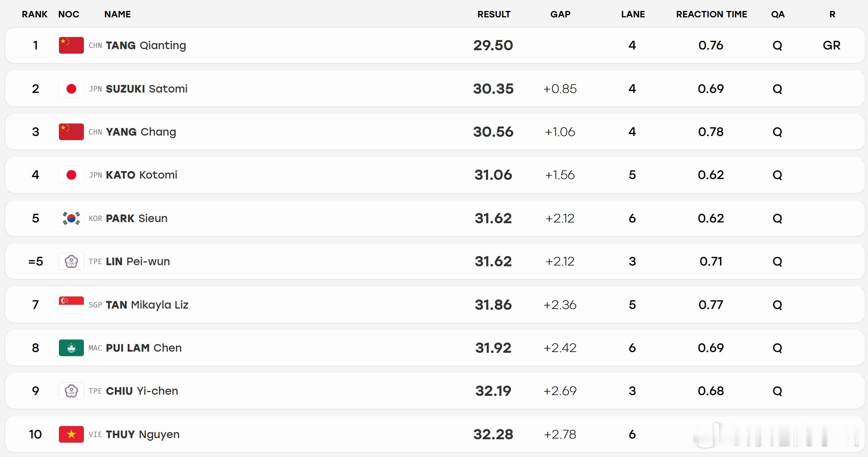Click Vietnam flag beside THUY Nguyen
Viewport: 868px width, 457px height.
point(71,434)
